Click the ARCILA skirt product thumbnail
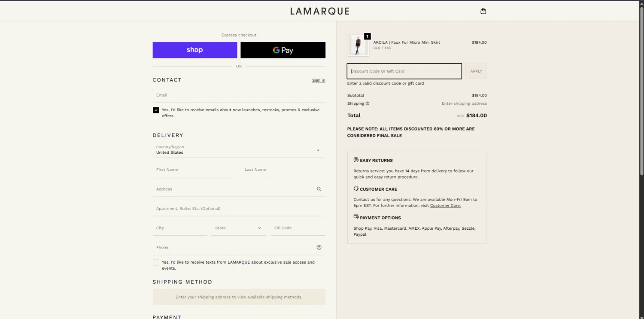The width and height of the screenshot is (644, 319). [x=358, y=45]
